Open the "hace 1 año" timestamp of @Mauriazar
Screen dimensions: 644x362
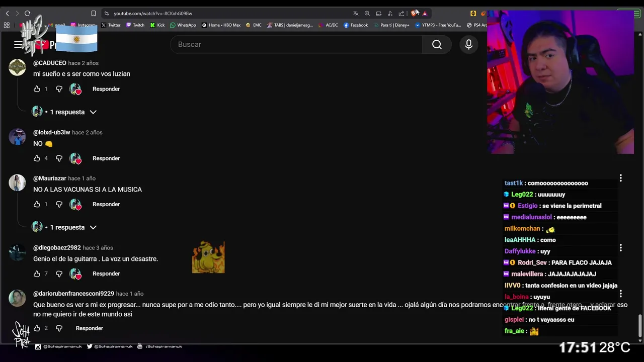click(82, 178)
